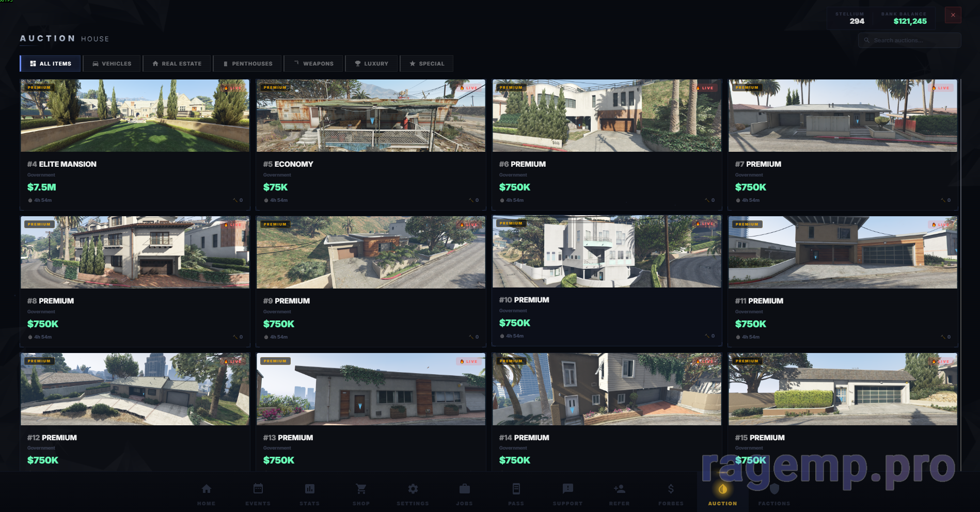The image size is (980, 512).
Task: Click the #10 Premium listing title
Action: 524,300
